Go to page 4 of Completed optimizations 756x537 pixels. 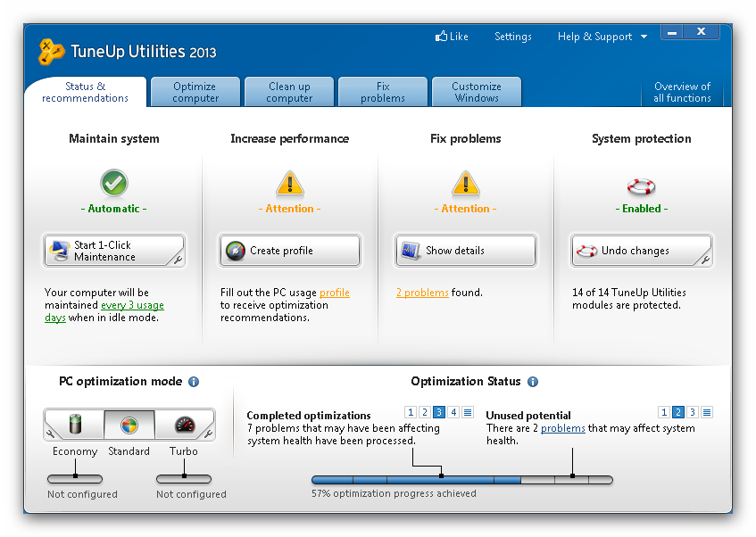pyautogui.click(x=453, y=412)
